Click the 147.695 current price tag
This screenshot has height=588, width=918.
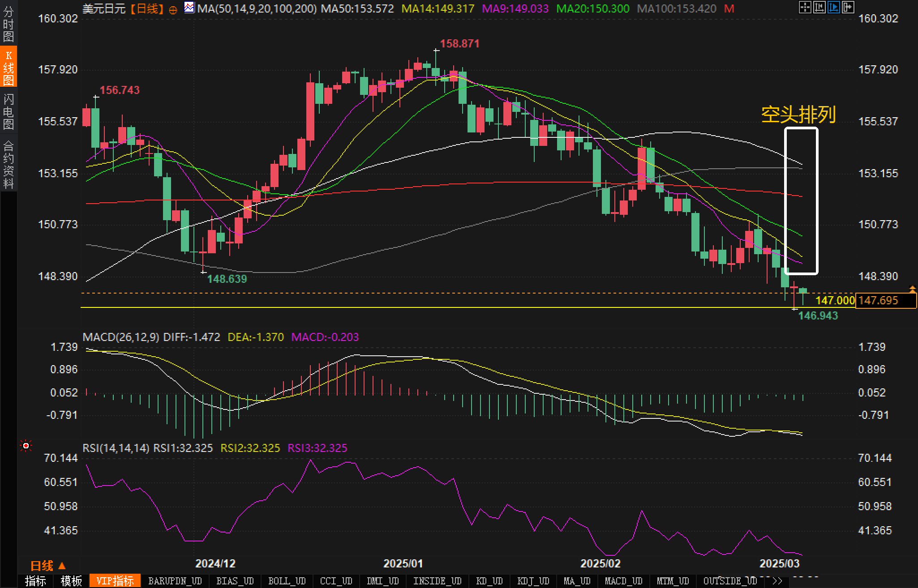pos(886,300)
